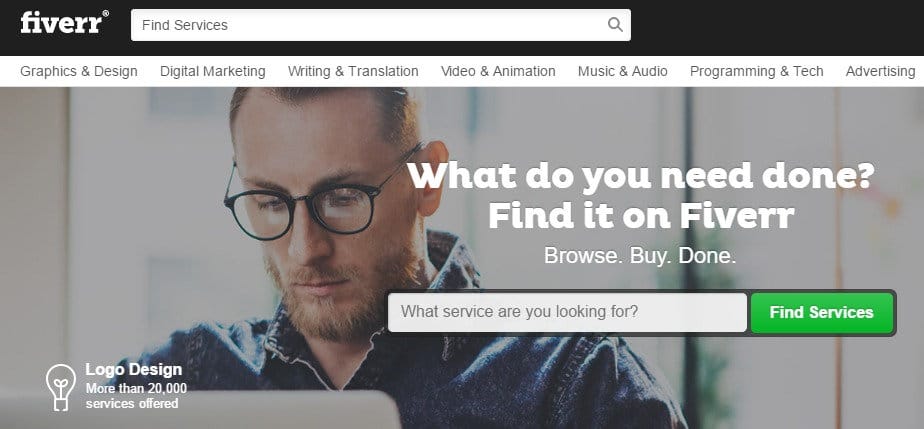924x429 pixels.
Task: Open the Advertising category
Action: [880, 71]
